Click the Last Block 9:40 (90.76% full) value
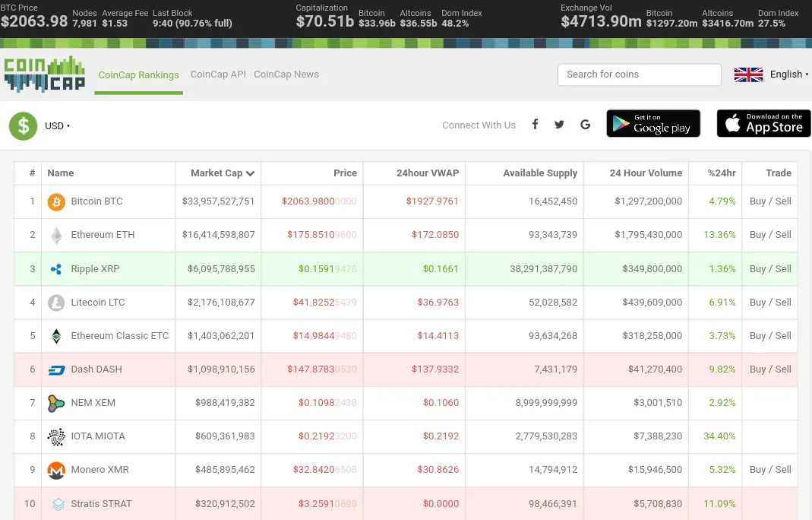812x520 pixels. (192, 24)
